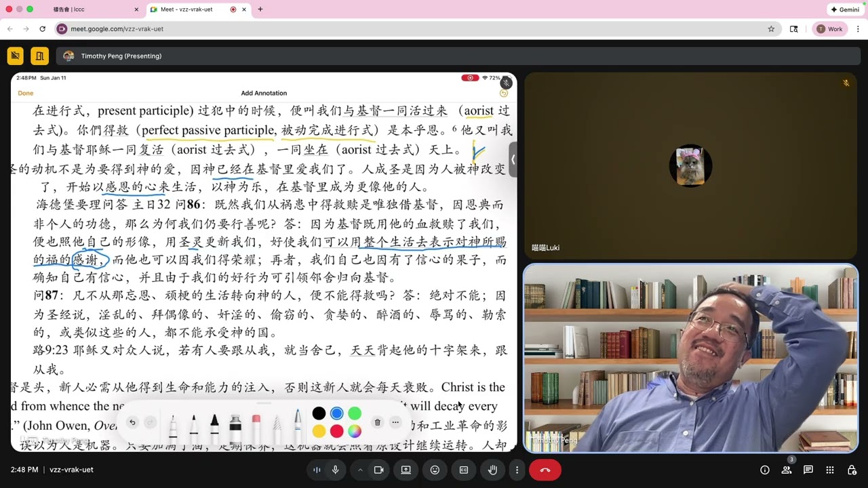The height and width of the screenshot is (488, 868).
Task: Leave the call with red hang-up button
Action: point(545,470)
